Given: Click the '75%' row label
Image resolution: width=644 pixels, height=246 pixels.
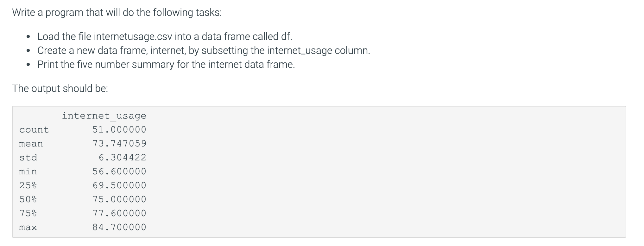Looking at the screenshot, I should pos(28,213).
